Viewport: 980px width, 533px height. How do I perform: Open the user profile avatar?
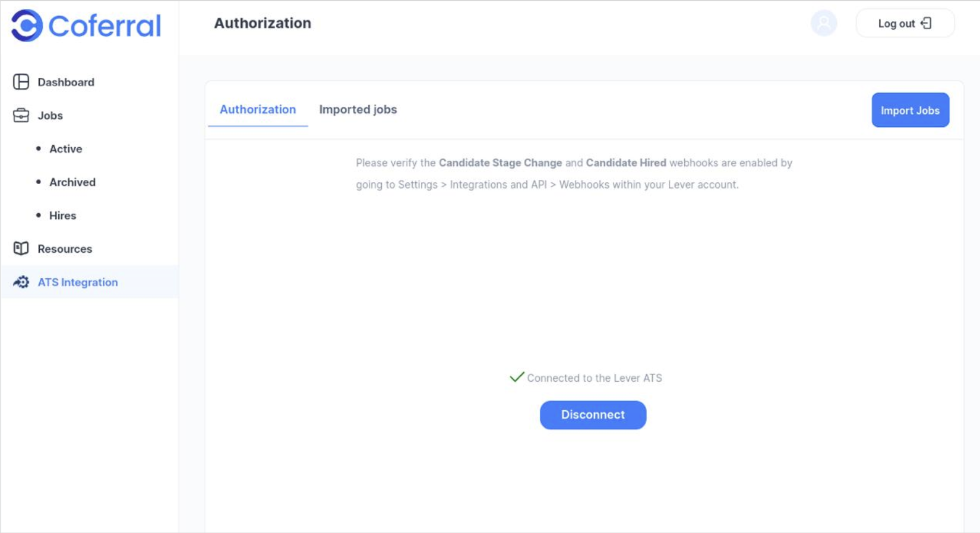click(824, 23)
